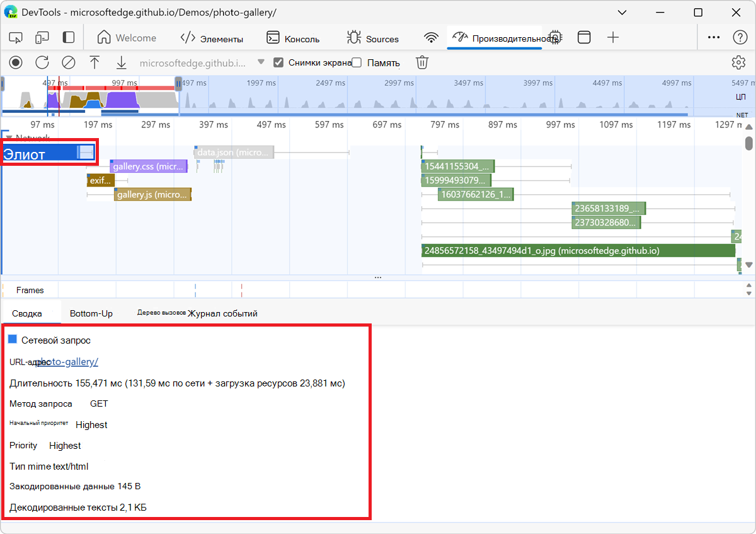Select the data.json network request
The image size is (756, 534).
tap(234, 153)
